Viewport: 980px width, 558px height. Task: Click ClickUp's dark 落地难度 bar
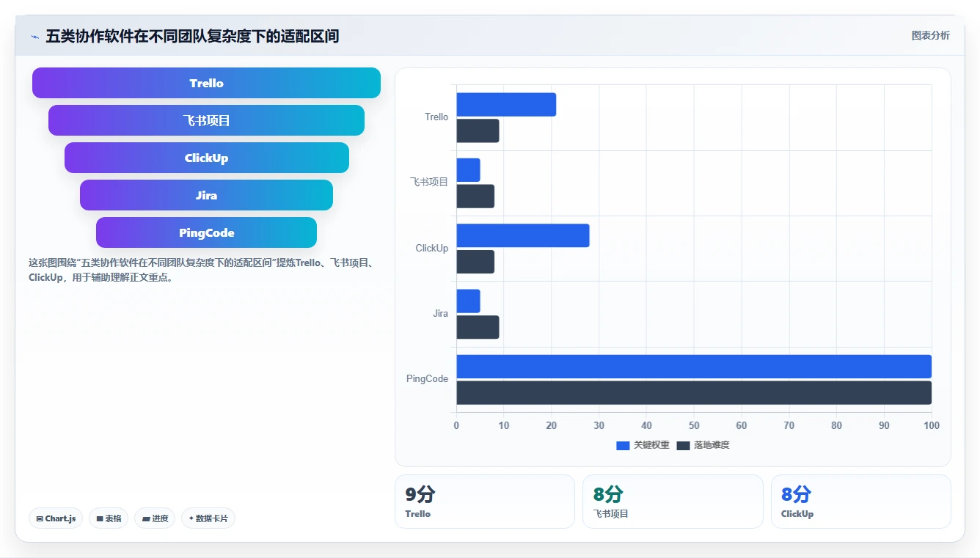[475, 262]
